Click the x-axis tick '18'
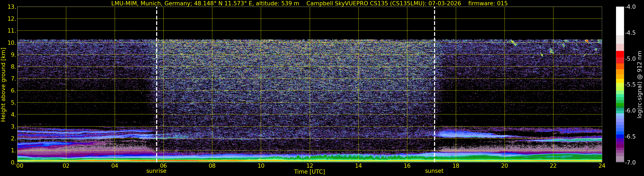This screenshot has height=176, width=644. tap(456, 166)
